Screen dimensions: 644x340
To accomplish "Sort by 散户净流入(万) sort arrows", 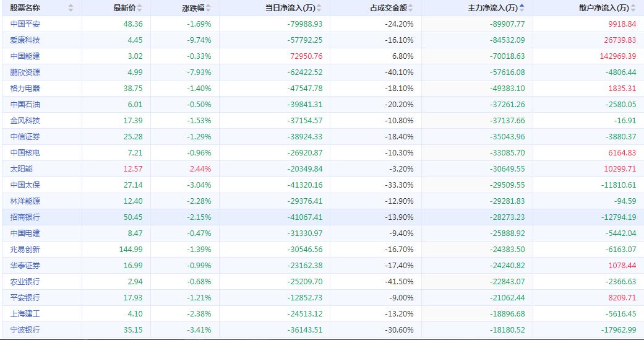I will click(633, 8).
